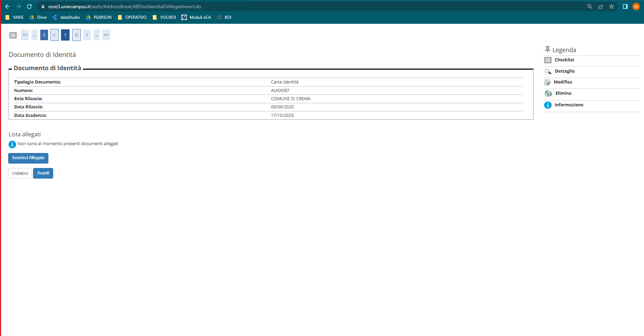Select wizard section C
This screenshot has height=336, width=644.
tap(55, 35)
